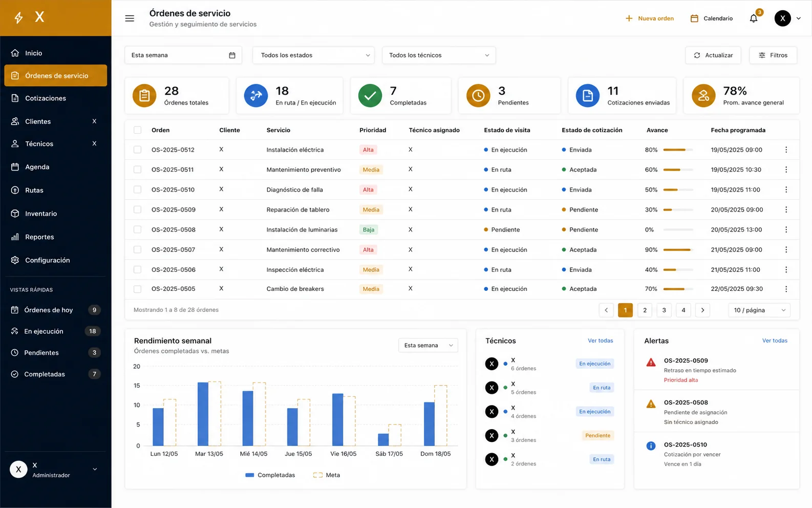Viewport: 812px width, 508px height.
Task: Click the hamburger menu icon
Action: tap(130, 18)
